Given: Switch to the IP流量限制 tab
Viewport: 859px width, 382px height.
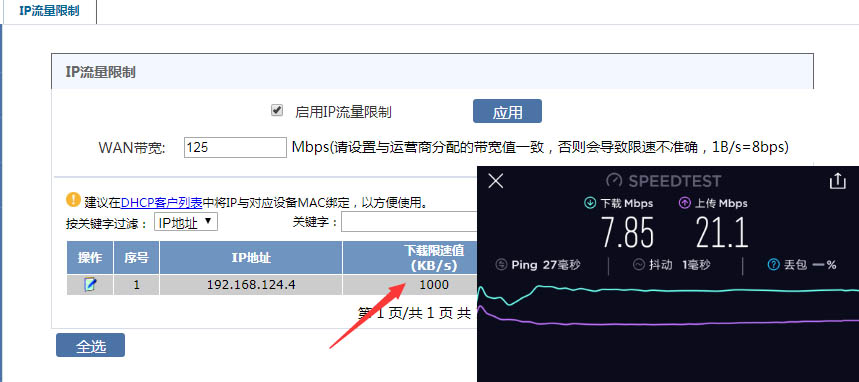Looking at the screenshot, I should 49,11.
